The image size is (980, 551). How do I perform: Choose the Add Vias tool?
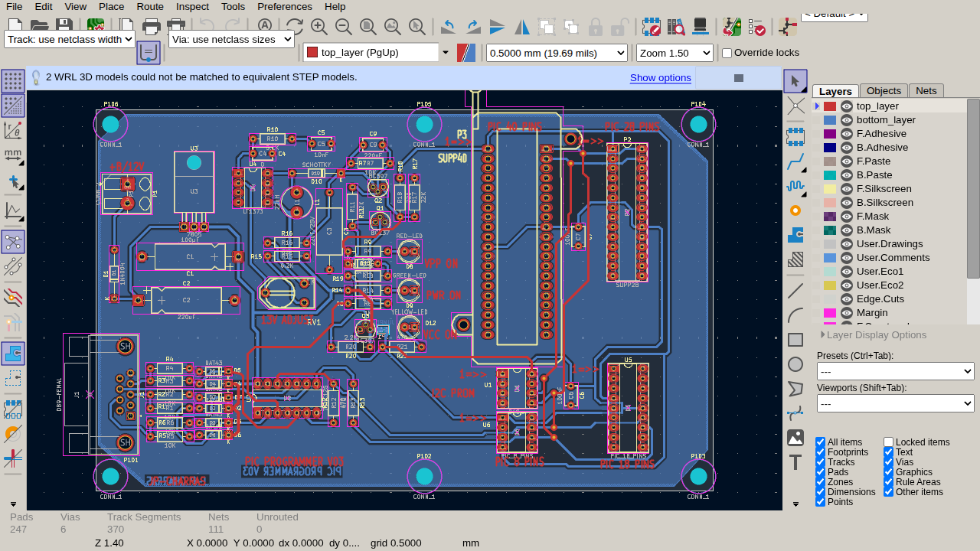click(x=795, y=210)
